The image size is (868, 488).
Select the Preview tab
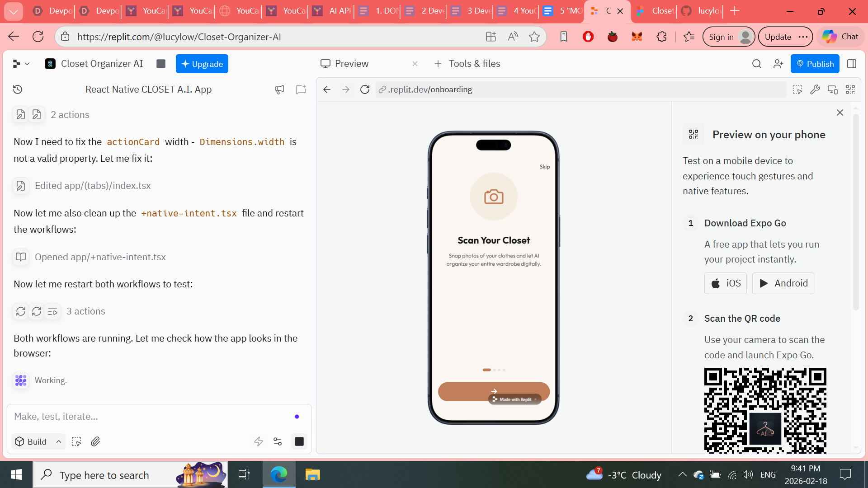point(351,64)
